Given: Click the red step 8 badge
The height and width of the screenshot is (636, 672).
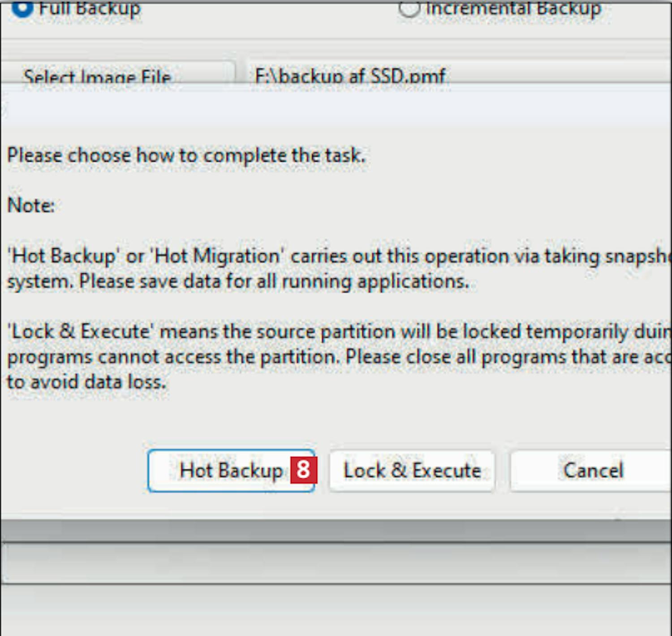Looking at the screenshot, I should (x=304, y=470).
